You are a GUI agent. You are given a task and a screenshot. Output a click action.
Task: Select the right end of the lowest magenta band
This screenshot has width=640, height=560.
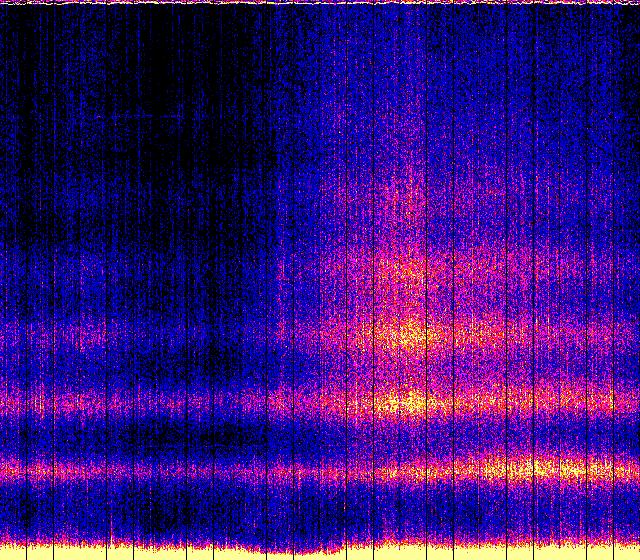[x=628, y=468]
